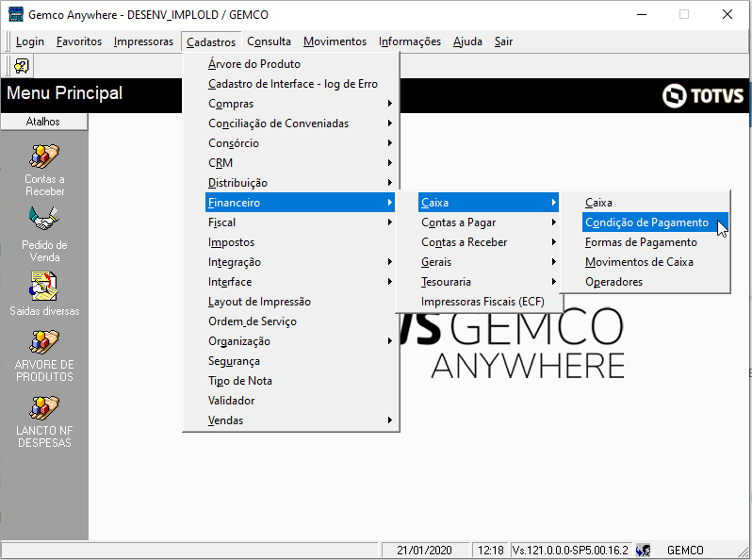Choose Movimentos de Caixa
The width and height of the screenshot is (752, 560).
[655, 262]
